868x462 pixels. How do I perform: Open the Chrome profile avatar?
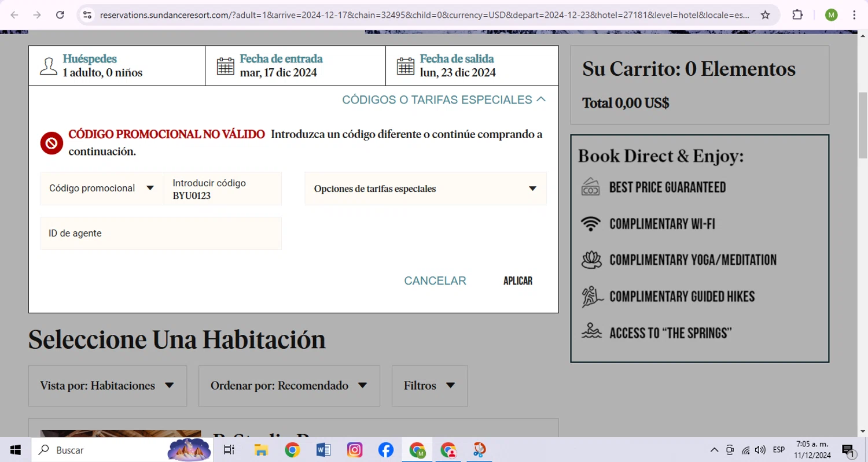pos(832,15)
